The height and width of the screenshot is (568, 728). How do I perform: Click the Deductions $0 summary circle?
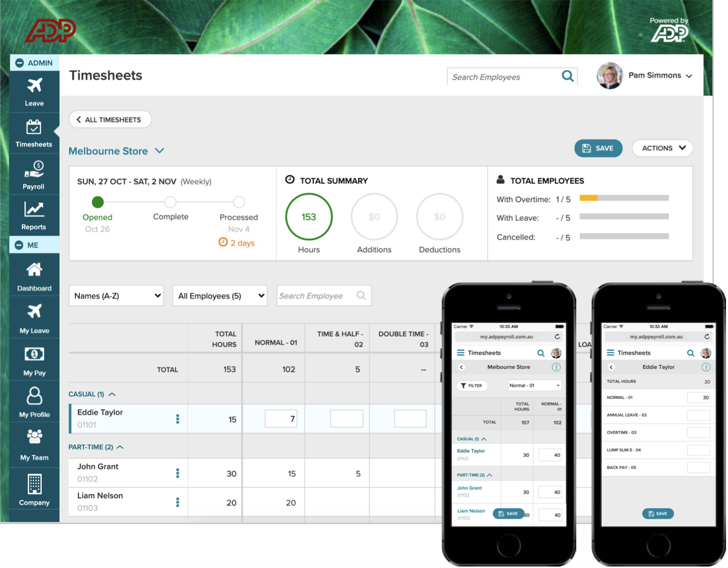pyautogui.click(x=440, y=217)
